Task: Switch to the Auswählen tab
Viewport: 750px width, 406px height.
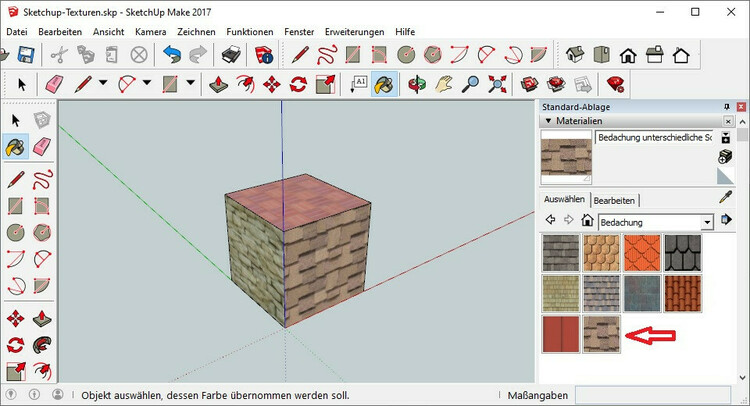Action: point(565,199)
